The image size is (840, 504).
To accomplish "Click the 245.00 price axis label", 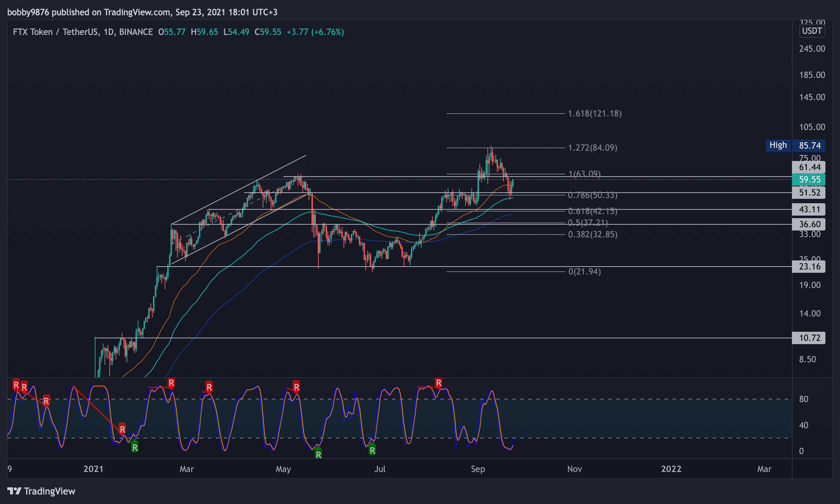I will pyautogui.click(x=812, y=49).
